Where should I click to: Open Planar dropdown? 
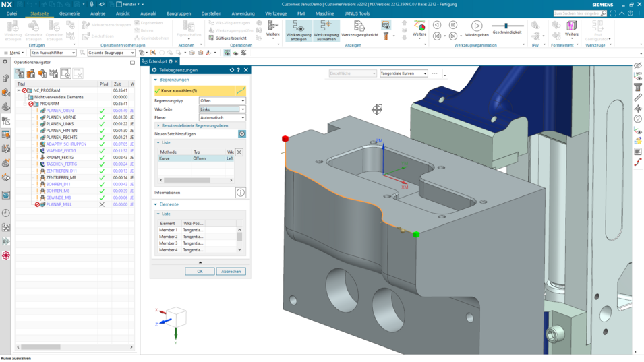(x=222, y=117)
